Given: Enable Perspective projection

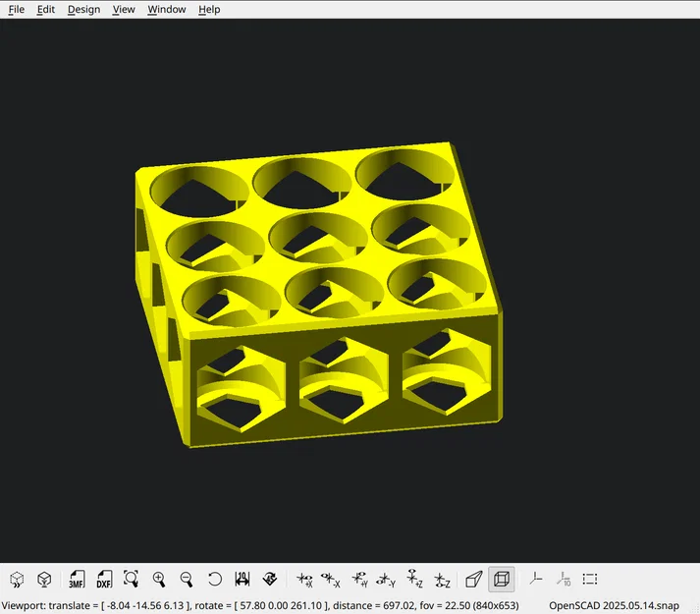Looking at the screenshot, I should 473,580.
